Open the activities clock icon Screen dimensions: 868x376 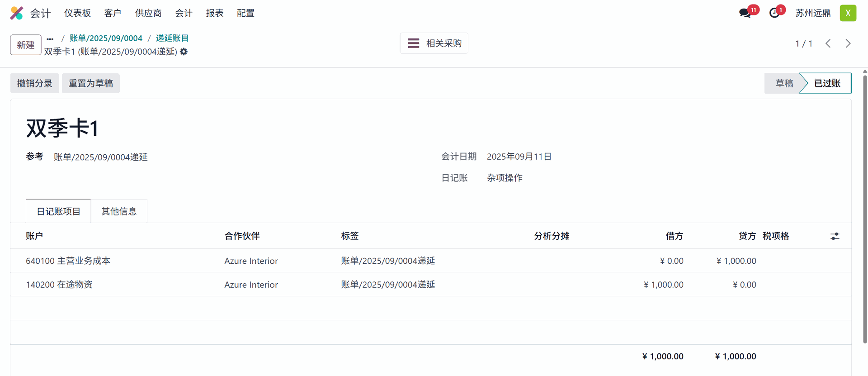774,13
